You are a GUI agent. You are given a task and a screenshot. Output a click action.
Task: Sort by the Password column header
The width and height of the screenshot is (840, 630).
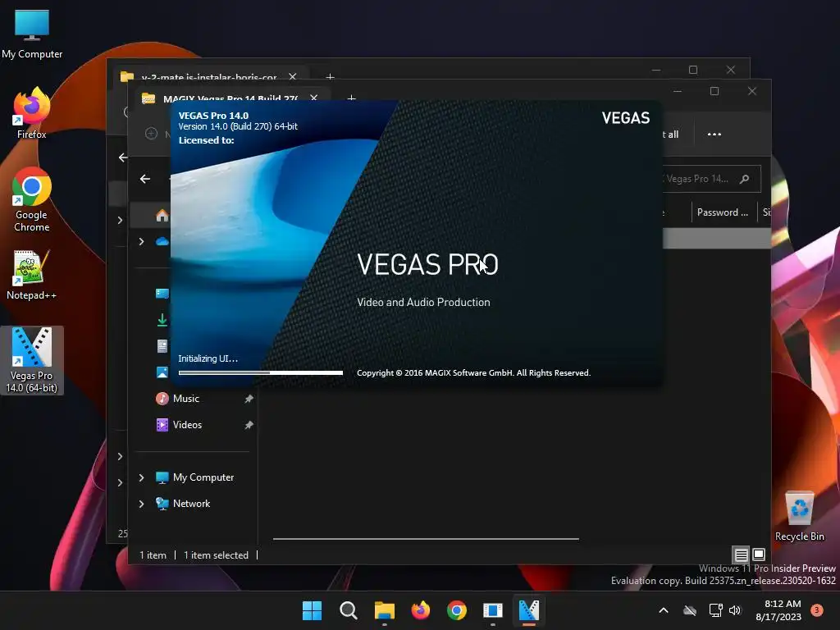723,212
